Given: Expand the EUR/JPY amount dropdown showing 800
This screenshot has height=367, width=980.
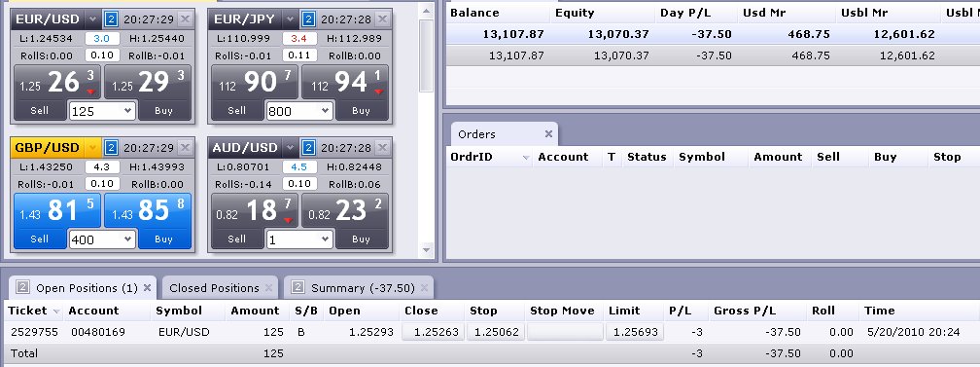Looking at the screenshot, I should click(x=326, y=112).
